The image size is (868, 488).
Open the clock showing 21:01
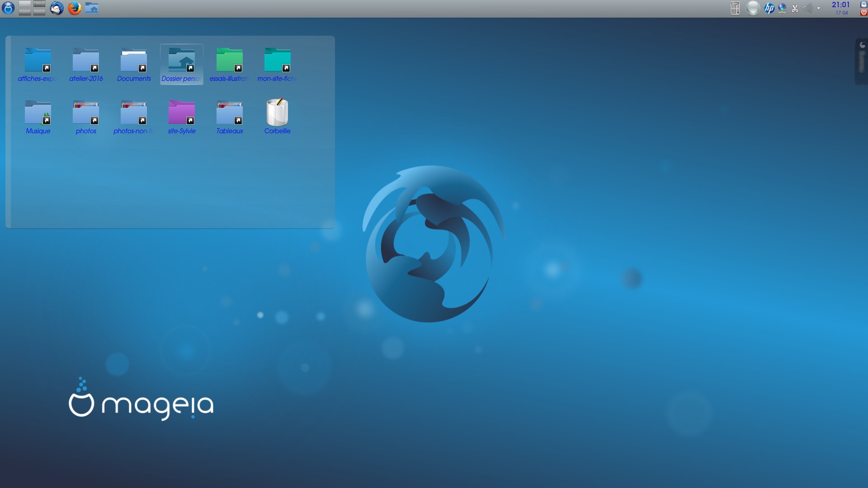(841, 8)
